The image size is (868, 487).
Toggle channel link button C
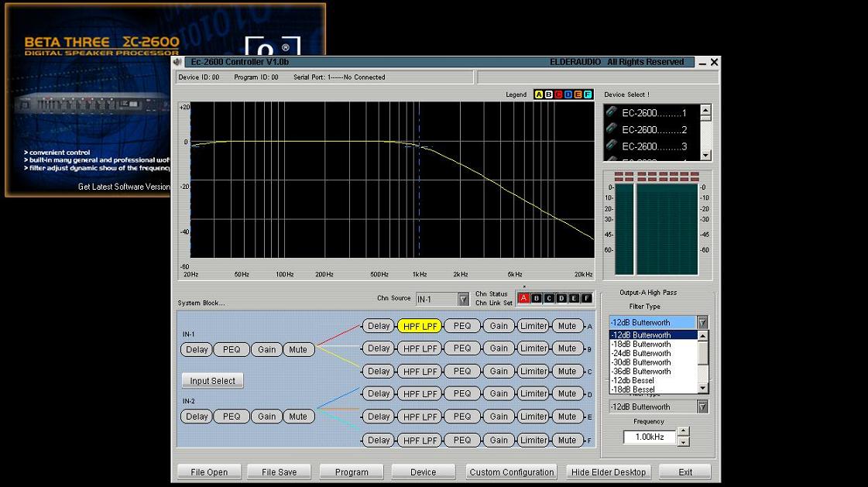tap(549, 299)
